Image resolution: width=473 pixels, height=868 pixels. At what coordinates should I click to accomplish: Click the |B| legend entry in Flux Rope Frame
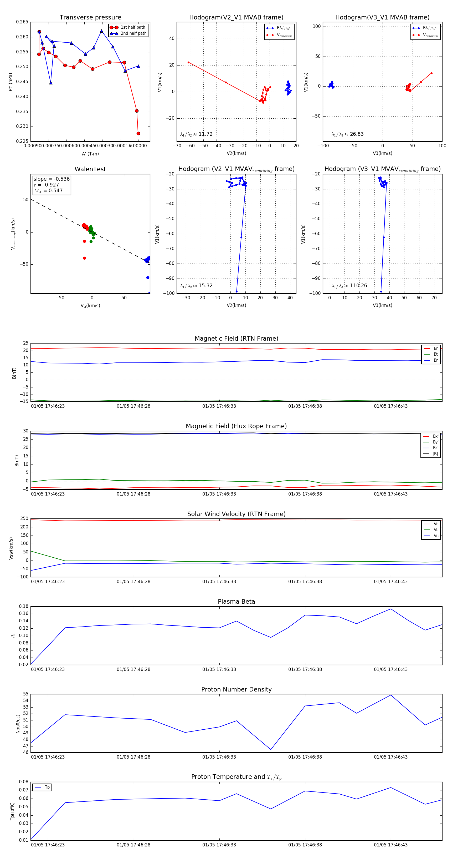[431, 454]
